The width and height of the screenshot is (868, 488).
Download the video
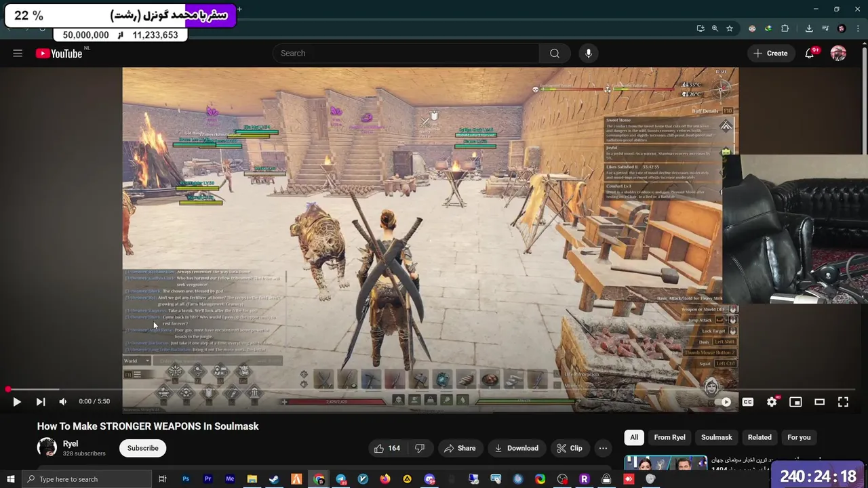(517, 448)
